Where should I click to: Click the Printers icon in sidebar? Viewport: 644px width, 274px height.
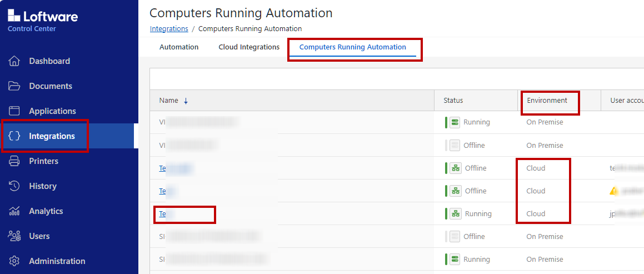14,161
